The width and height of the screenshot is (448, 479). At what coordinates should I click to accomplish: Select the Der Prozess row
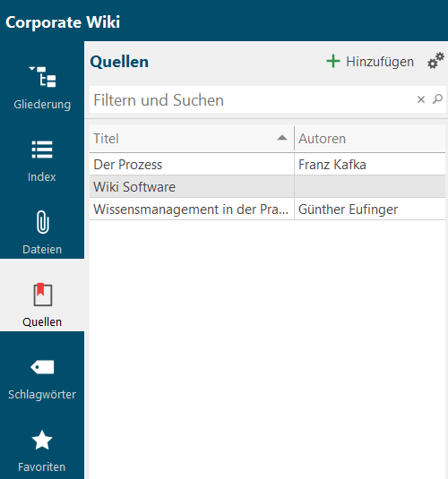click(267, 165)
